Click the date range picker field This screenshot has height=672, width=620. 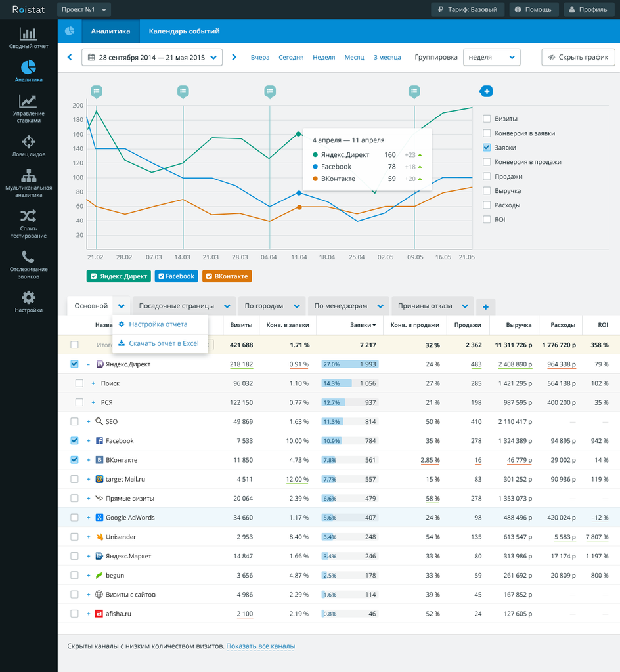(152, 57)
